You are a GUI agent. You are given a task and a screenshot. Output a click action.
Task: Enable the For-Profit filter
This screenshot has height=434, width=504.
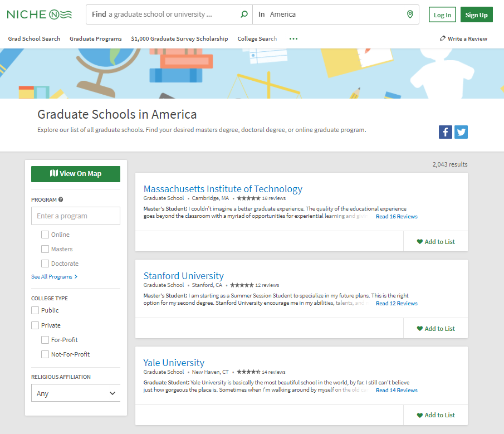pos(45,340)
